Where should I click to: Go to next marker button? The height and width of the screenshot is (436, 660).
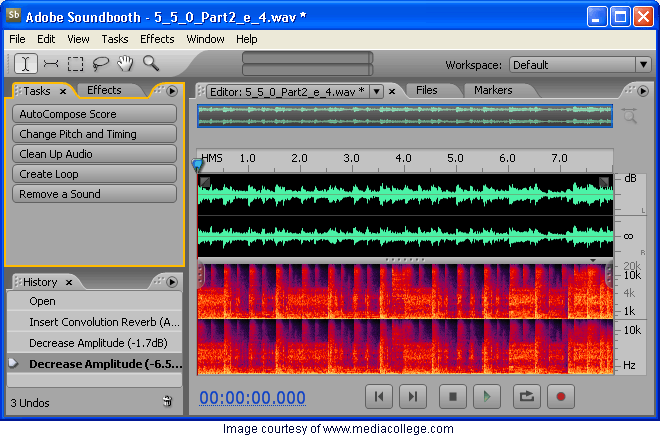click(x=413, y=396)
